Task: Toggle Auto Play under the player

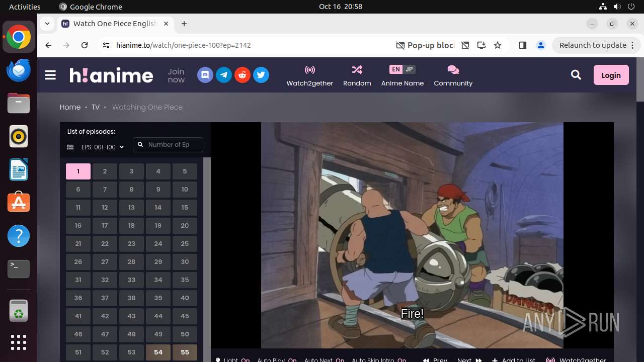Action: (x=277, y=359)
